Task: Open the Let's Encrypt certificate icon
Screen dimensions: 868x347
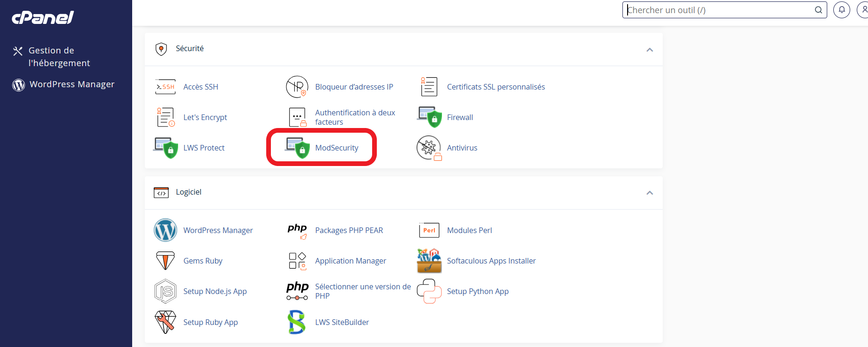Action: point(165,117)
